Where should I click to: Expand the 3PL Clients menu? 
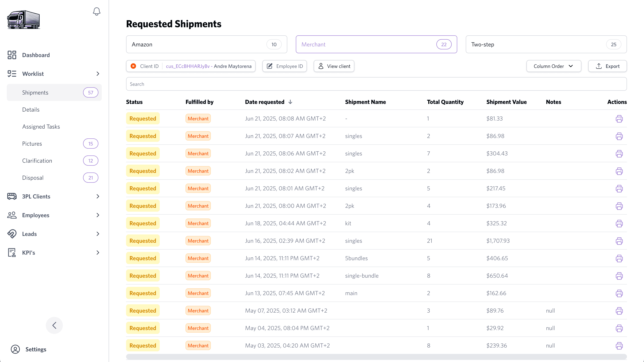point(98,197)
